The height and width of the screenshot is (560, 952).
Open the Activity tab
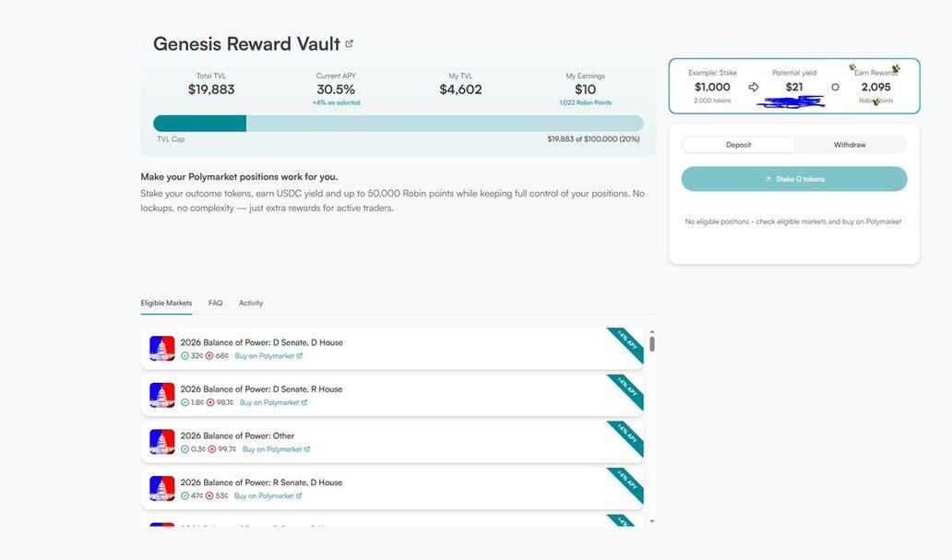[251, 303]
